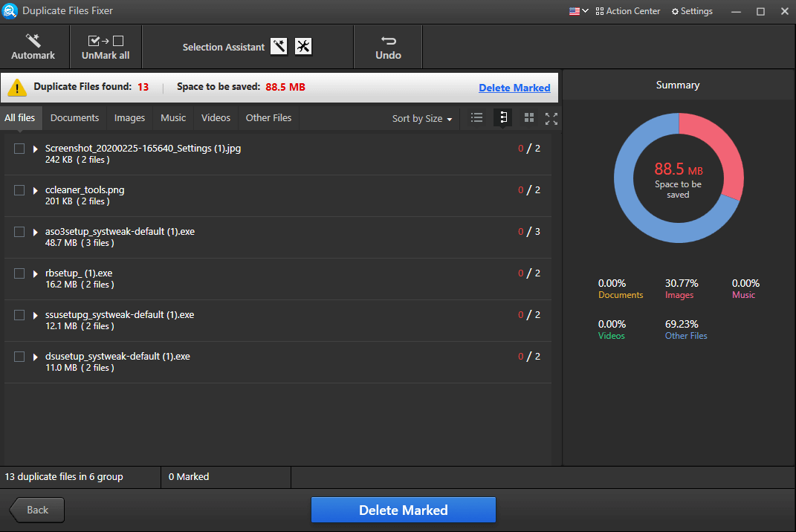Expand the rbsetup_ (1).exe group arrow
Image resolution: width=796 pixels, height=532 pixels.
(35, 273)
